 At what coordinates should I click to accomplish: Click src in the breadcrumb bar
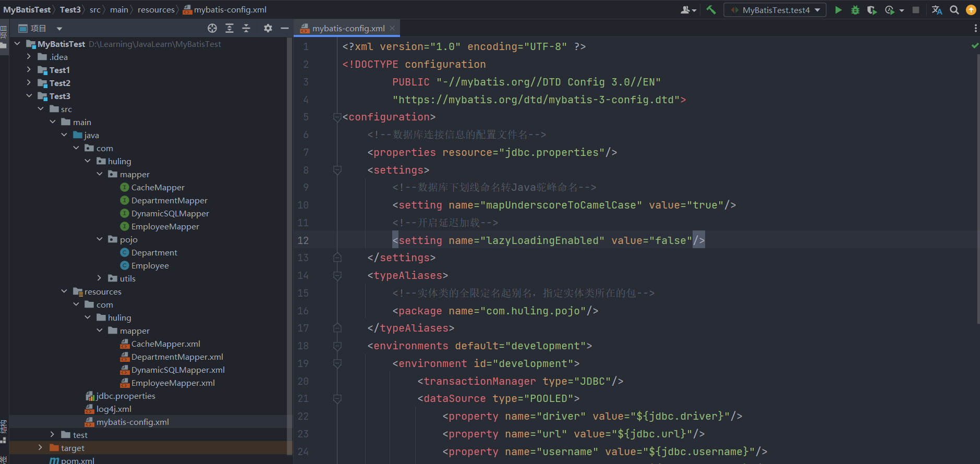click(x=95, y=9)
